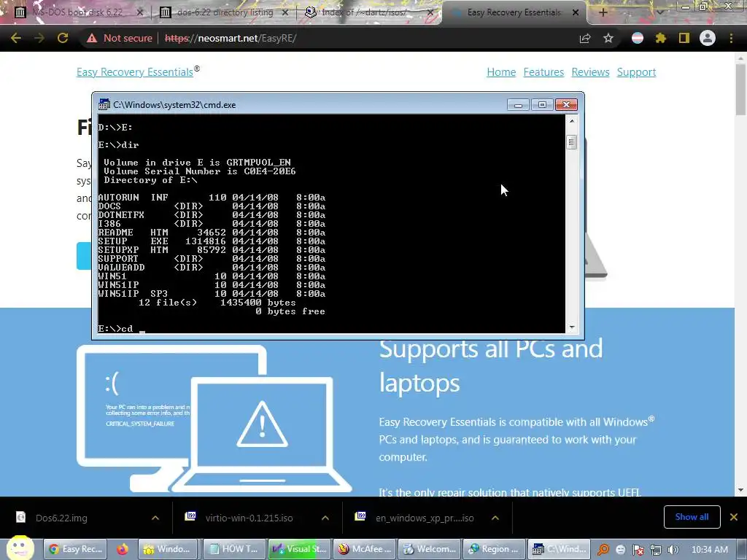Viewport: 747px width, 560px height.
Task: Click the SETUP EXE line in cmd output
Action: (x=212, y=241)
